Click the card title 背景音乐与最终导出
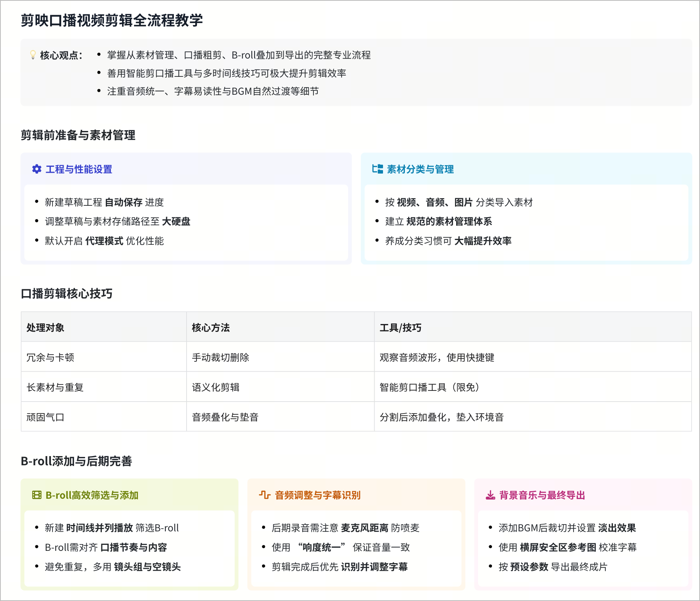Viewport: 700px width, 601px height. click(542, 495)
